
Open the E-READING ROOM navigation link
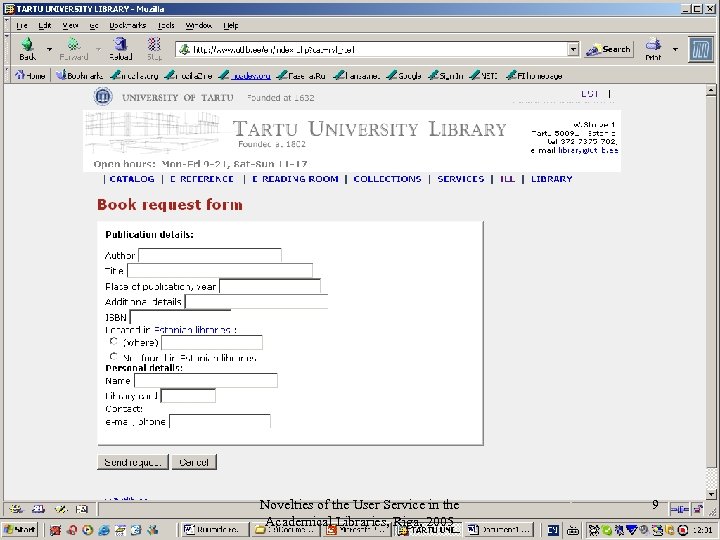[x=295, y=179]
